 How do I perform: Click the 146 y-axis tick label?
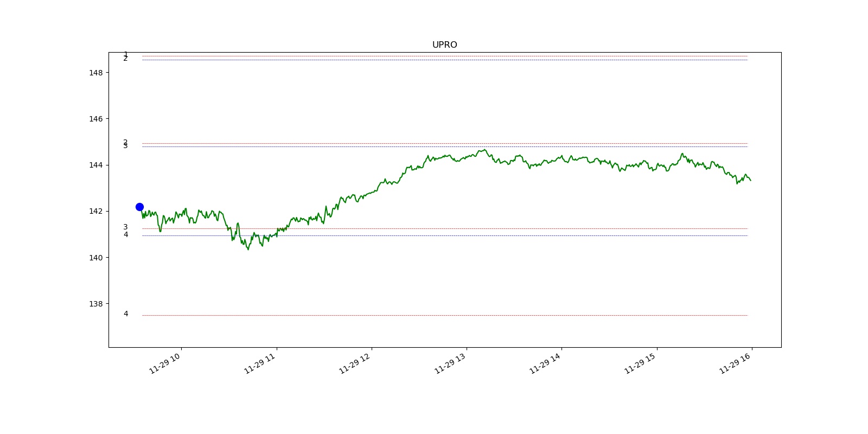tap(95, 119)
